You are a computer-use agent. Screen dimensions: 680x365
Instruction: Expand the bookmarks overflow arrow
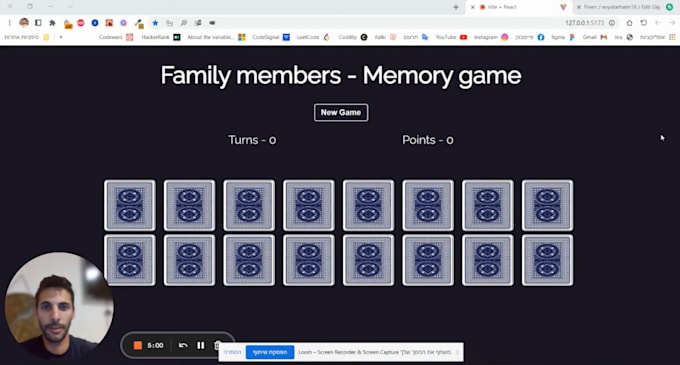coord(61,37)
